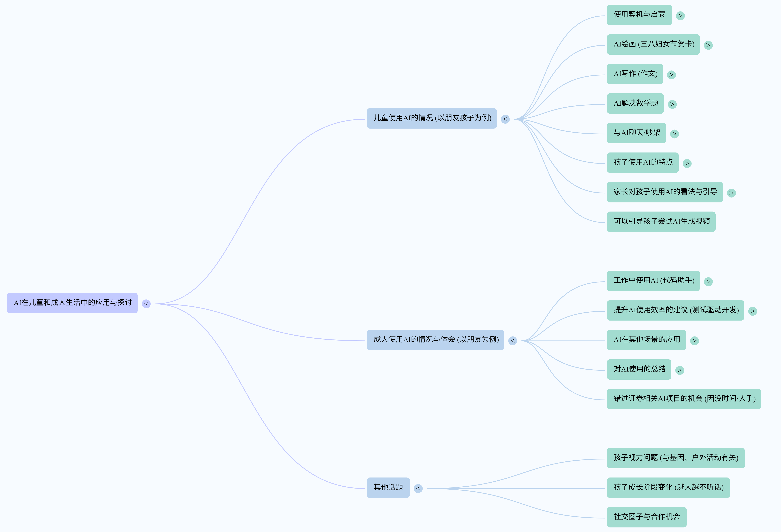
Task: Expand the 使用契机与启蒙 node
Action: click(x=680, y=16)
